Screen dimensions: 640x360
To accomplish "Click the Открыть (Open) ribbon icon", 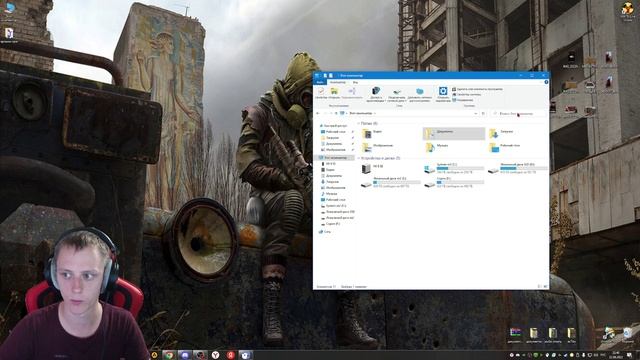I will tap(334, 93).
